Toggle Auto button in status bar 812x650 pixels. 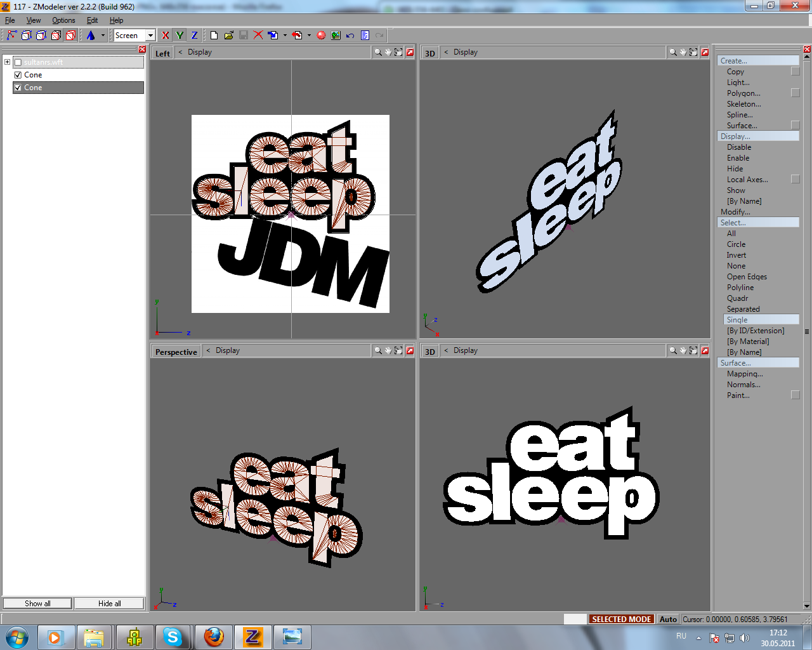[668, 619]
